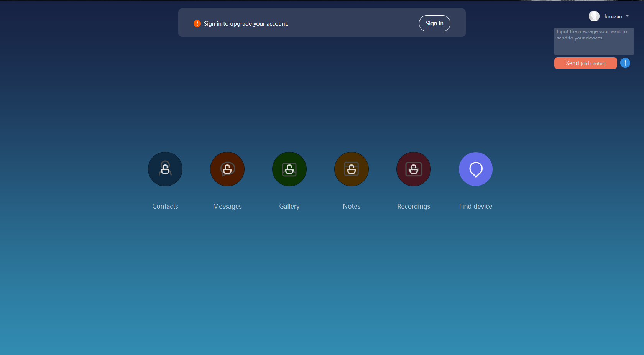
Task: Select the Messages text label
Action: coord(227,206)
